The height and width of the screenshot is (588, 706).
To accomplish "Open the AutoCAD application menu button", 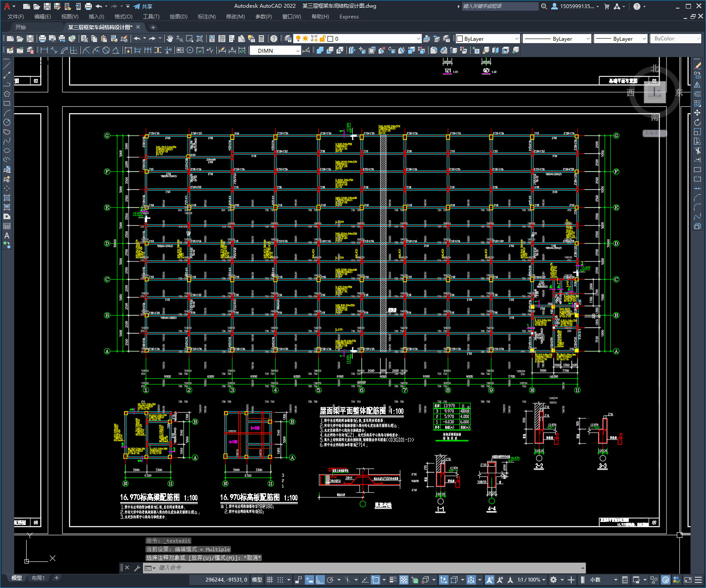I will pos(8,6).
